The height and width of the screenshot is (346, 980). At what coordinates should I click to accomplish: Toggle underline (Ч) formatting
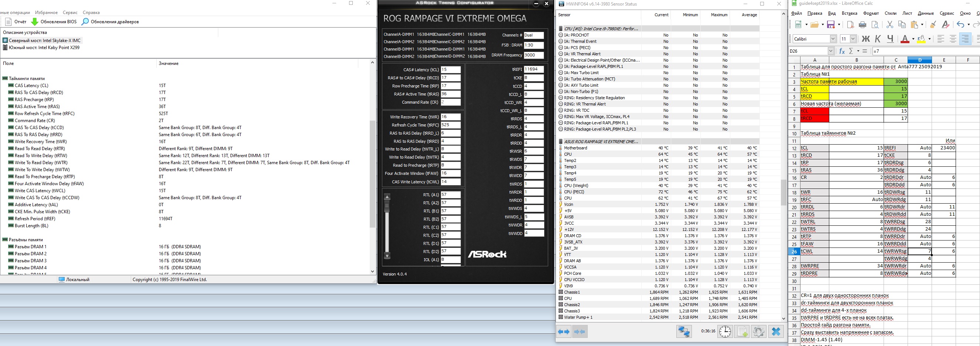click(890, 39)
